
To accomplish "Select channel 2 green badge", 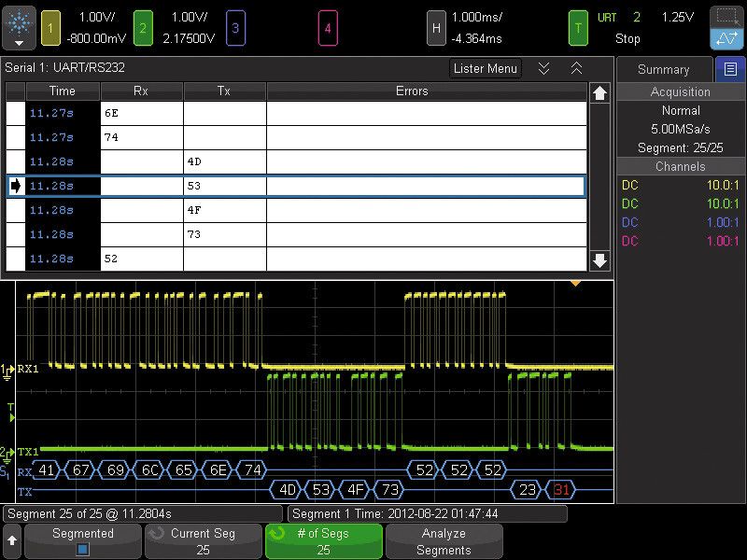I will point(142,28).
